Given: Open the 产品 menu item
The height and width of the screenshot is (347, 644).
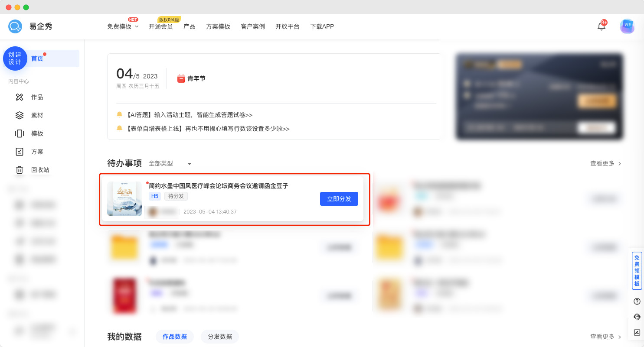Looking at the screenshot, I should pyautogui.click(x=190, y=26).
